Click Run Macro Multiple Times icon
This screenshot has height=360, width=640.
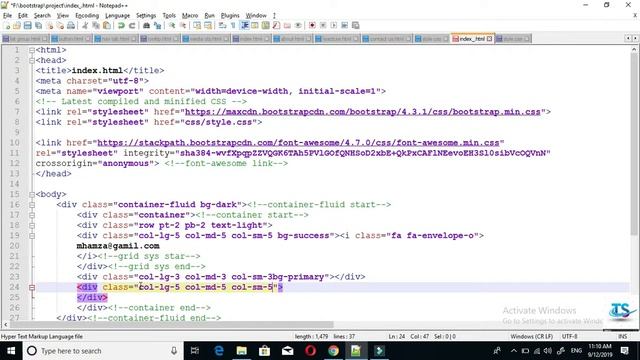[344, 25]
